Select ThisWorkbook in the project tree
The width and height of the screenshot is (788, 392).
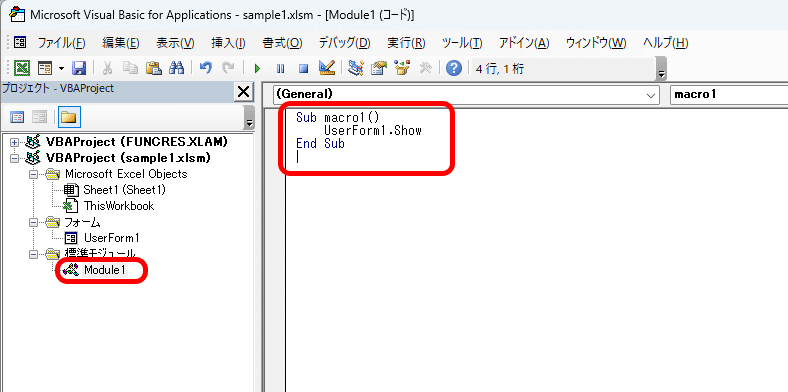point(119,206)
